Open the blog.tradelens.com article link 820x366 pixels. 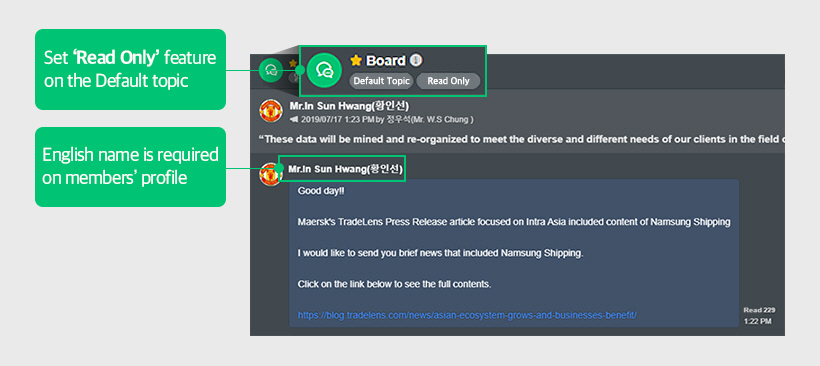tap(467, 315)
